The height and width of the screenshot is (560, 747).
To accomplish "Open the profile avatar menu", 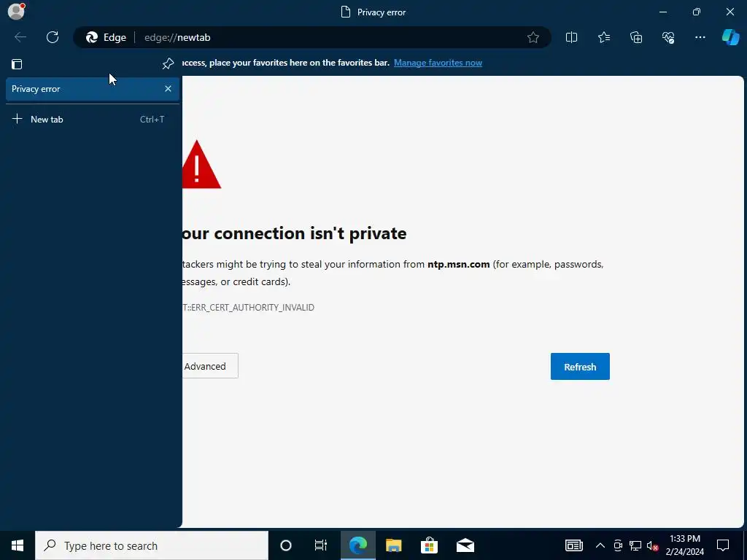I will click(16, 12).
